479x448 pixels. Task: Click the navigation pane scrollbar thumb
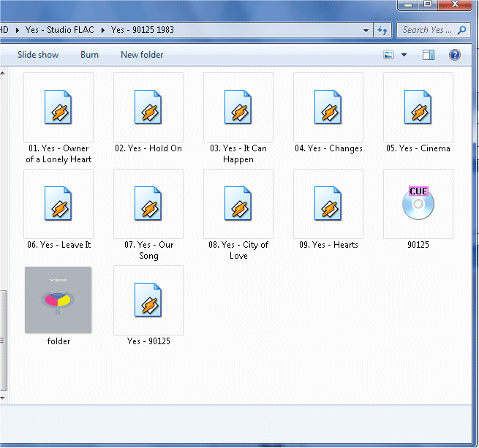click(x=3, y=340)
